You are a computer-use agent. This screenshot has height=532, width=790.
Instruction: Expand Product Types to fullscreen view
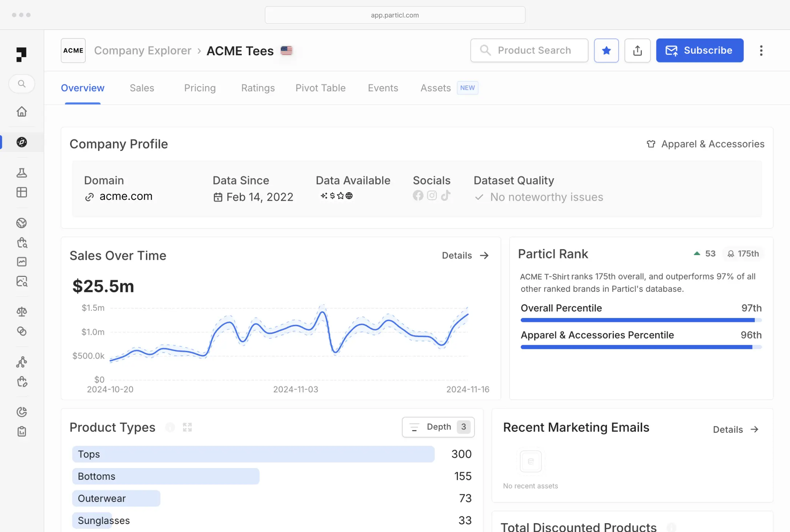tap(187, 427)
